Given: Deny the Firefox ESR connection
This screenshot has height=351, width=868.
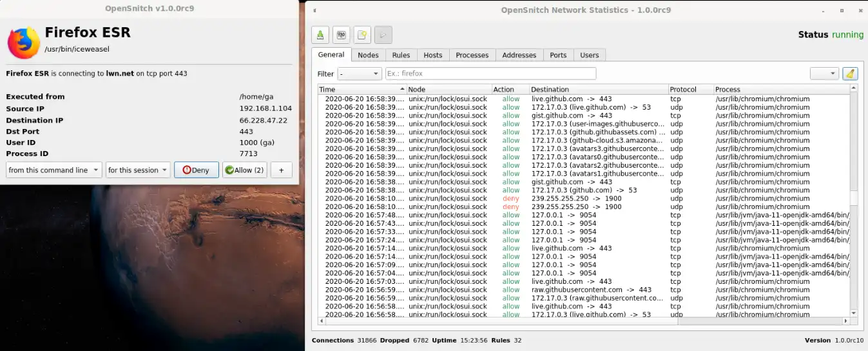Looking at the screenshot, I should [197, 170].
